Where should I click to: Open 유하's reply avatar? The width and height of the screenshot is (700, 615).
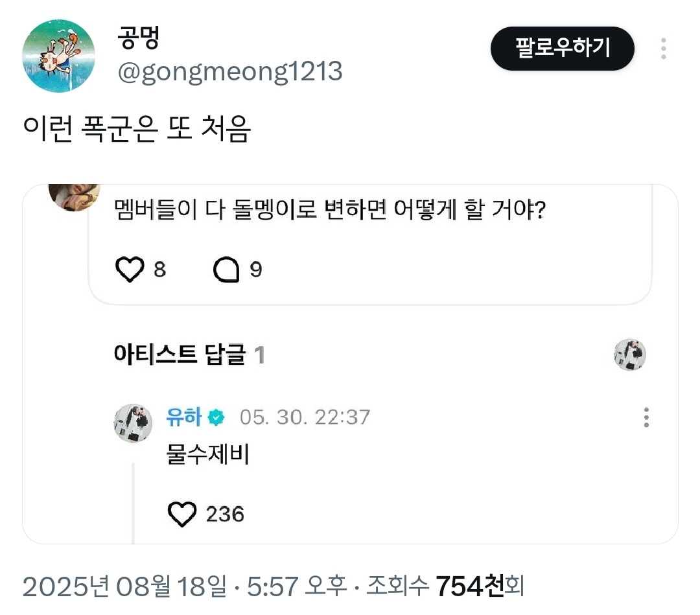[133, 423]
